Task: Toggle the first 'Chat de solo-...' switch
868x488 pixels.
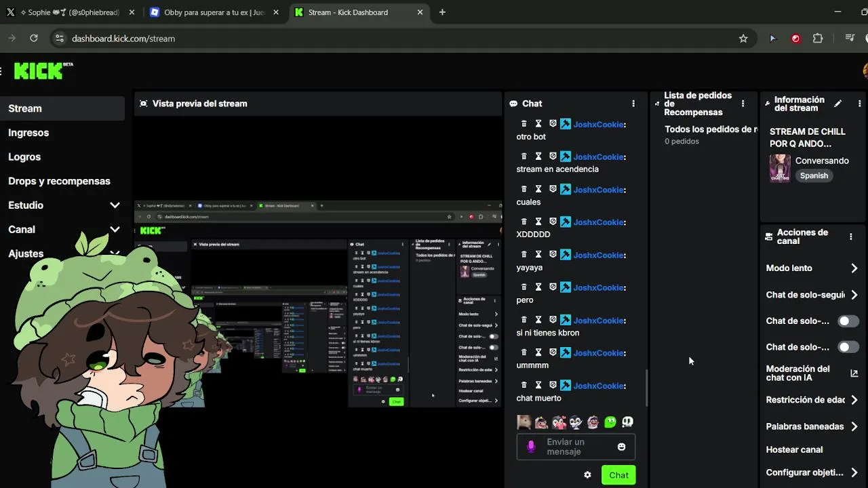Action: (848, 321)
